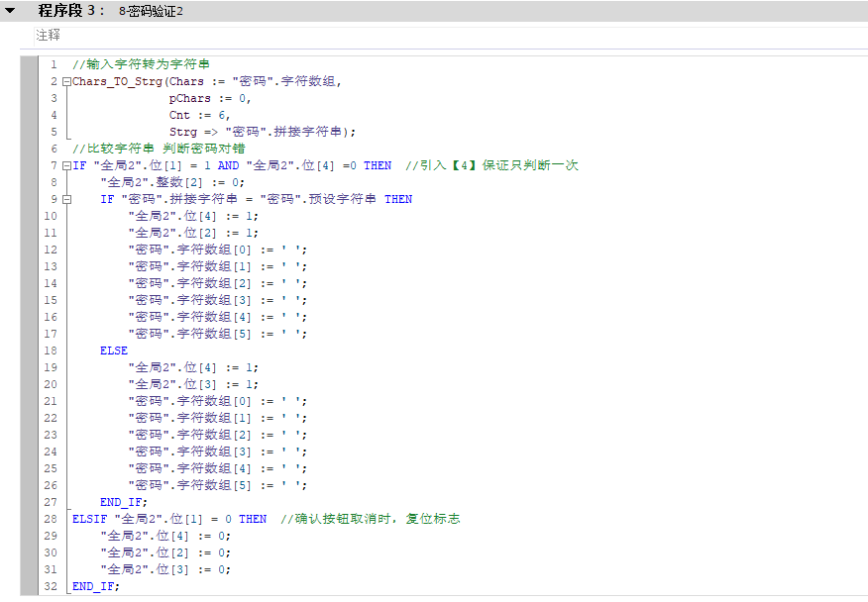Collapse outer IF block on line 7
This screenshot has width=868, height=602.
coord(66,165)
